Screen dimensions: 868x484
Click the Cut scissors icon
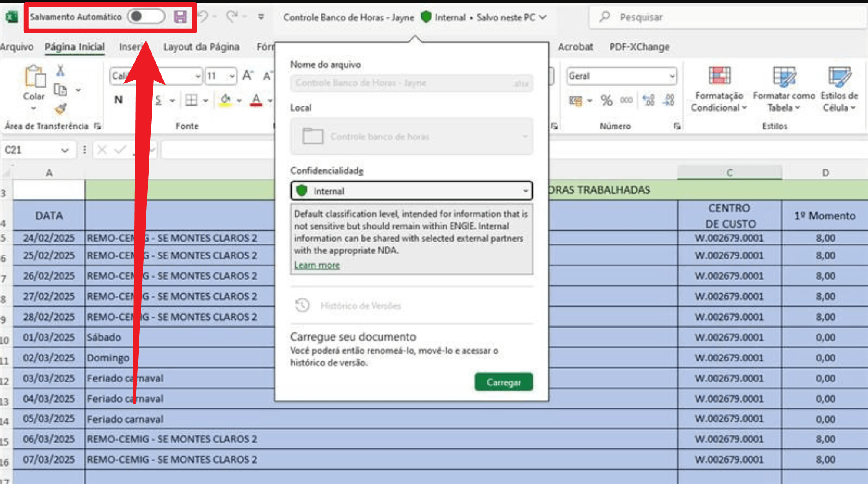point(60,70)
